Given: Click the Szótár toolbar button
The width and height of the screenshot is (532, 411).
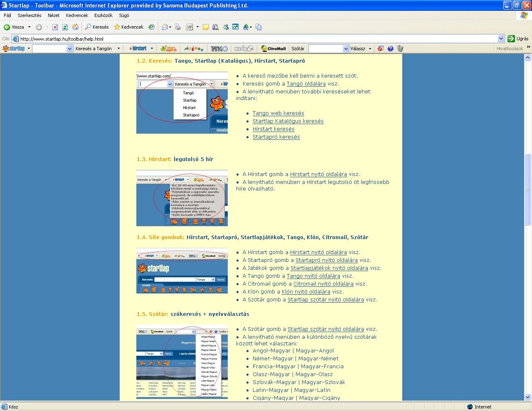Looking at the screenshot, I should (x=298, y=49).
